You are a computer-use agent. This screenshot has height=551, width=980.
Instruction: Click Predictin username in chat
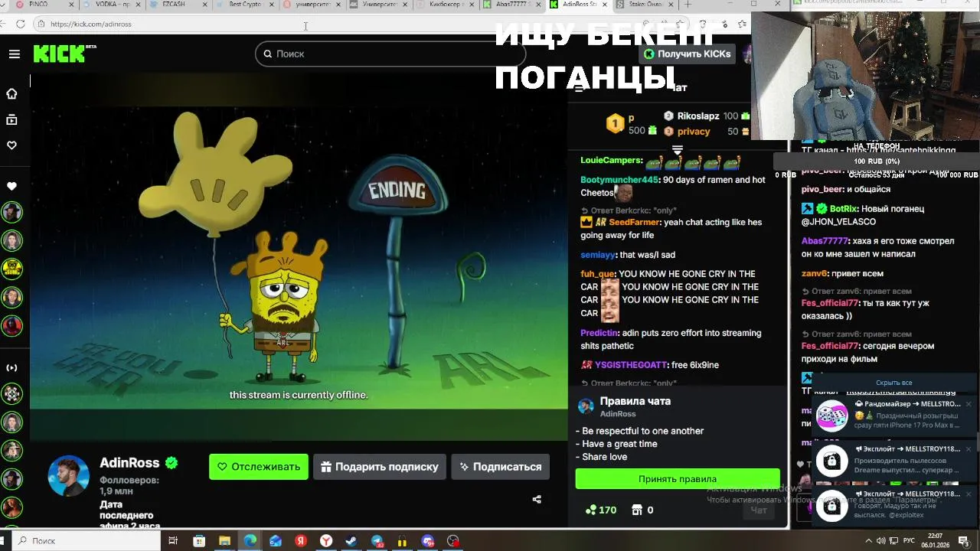click(599, 334)
